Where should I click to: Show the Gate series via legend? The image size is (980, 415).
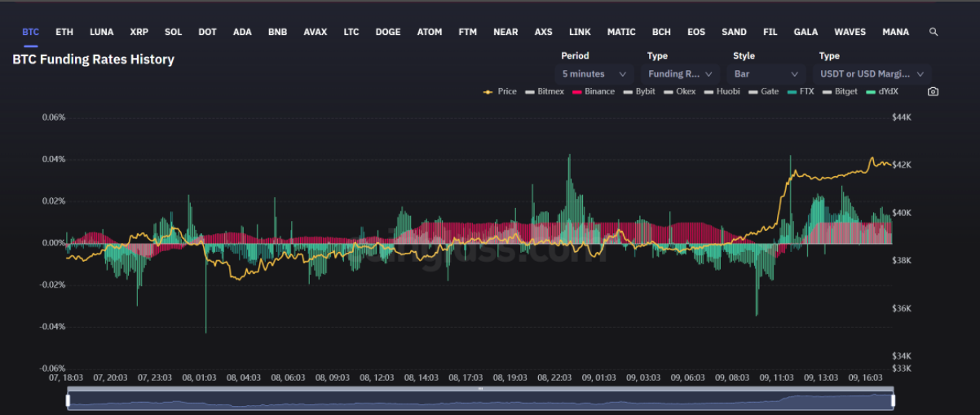[x=764, y=91]
